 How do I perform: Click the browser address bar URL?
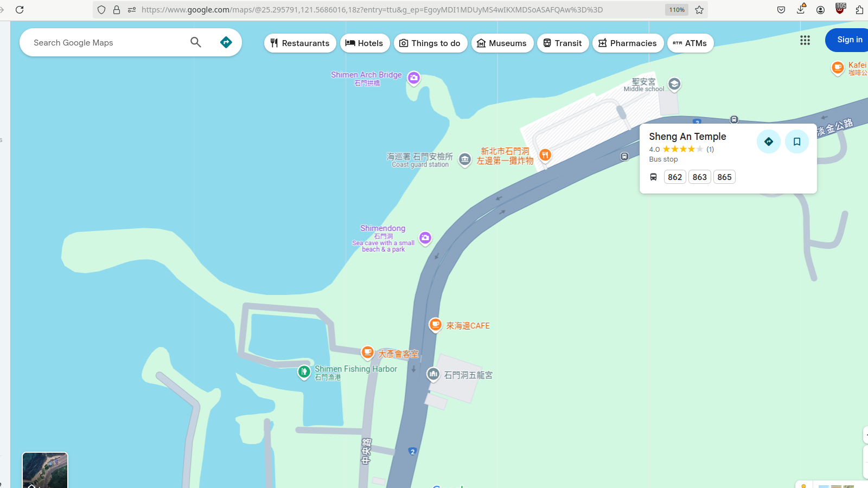(372, 10)
